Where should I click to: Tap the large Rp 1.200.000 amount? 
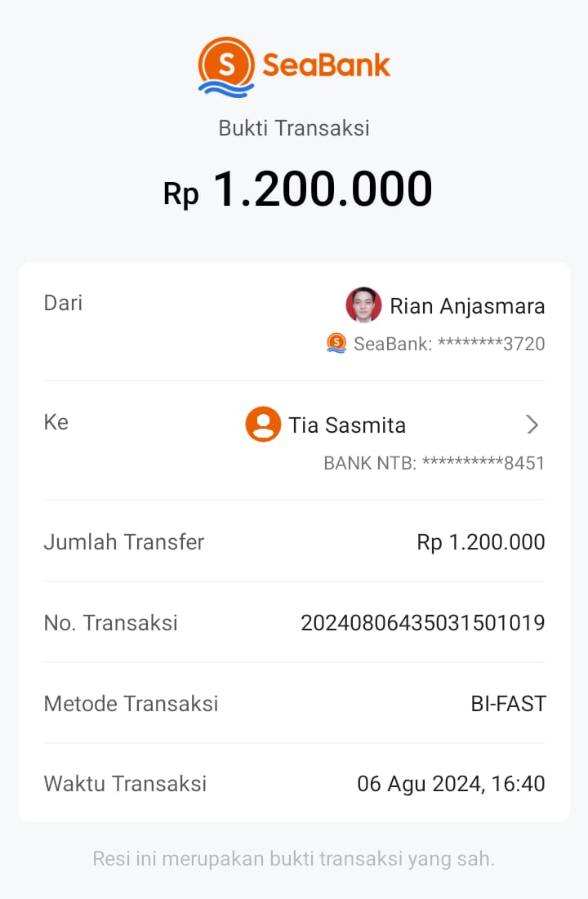click(298, 190)
